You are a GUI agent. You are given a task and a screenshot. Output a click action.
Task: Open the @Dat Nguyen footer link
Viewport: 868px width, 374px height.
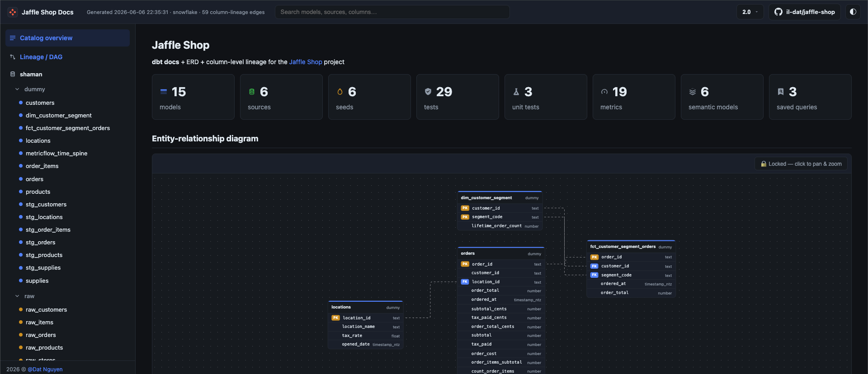[x=45, y=369]
